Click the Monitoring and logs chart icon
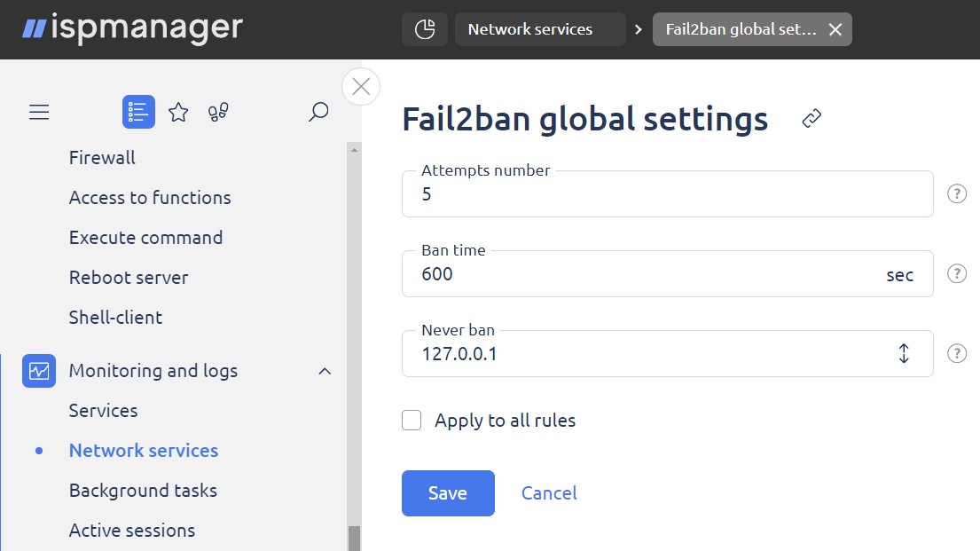This screenshot has width=980, height=551. [x=39, y=371]
